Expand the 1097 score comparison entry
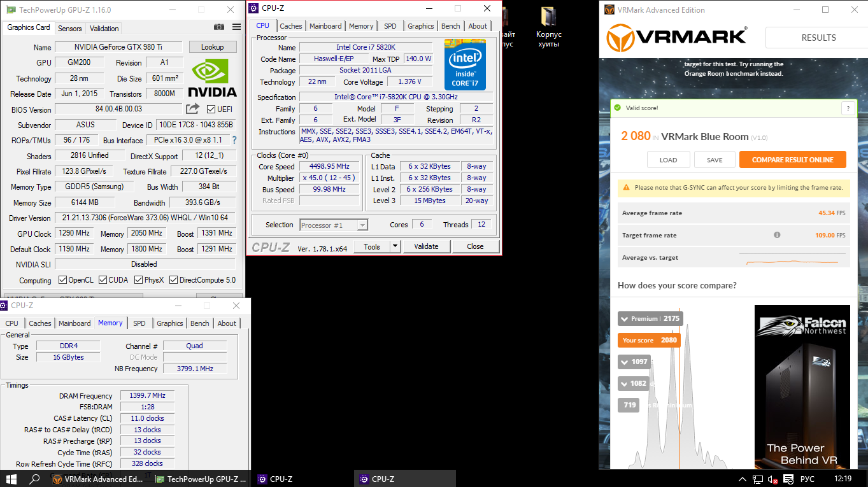The width and height of the screenshot is (868, 487). coord(634,362)
